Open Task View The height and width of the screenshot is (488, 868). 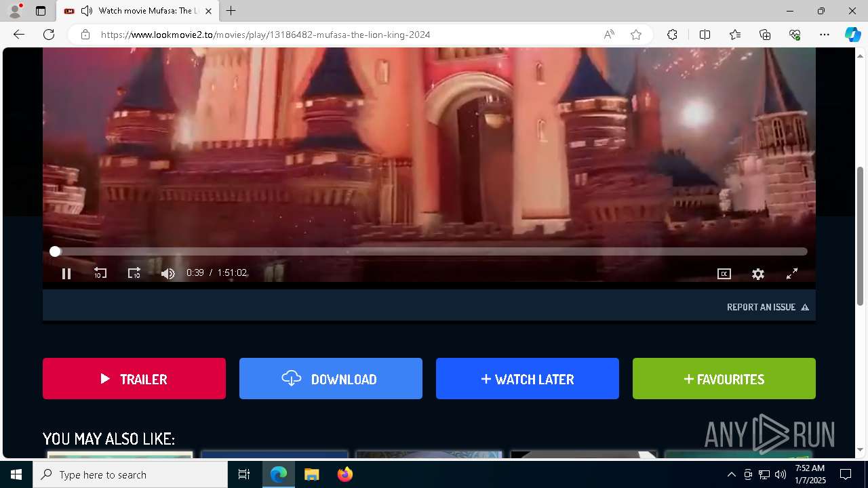tap(244, 474)
